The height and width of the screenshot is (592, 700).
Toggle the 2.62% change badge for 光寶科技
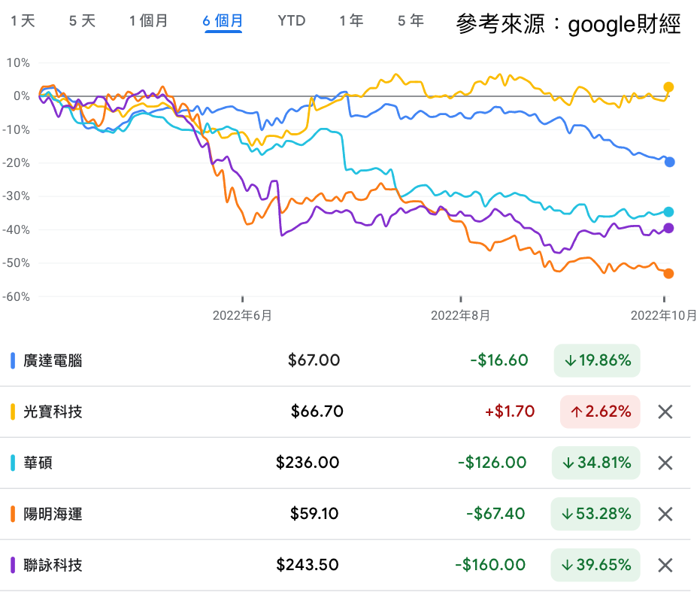click(599, 411)
